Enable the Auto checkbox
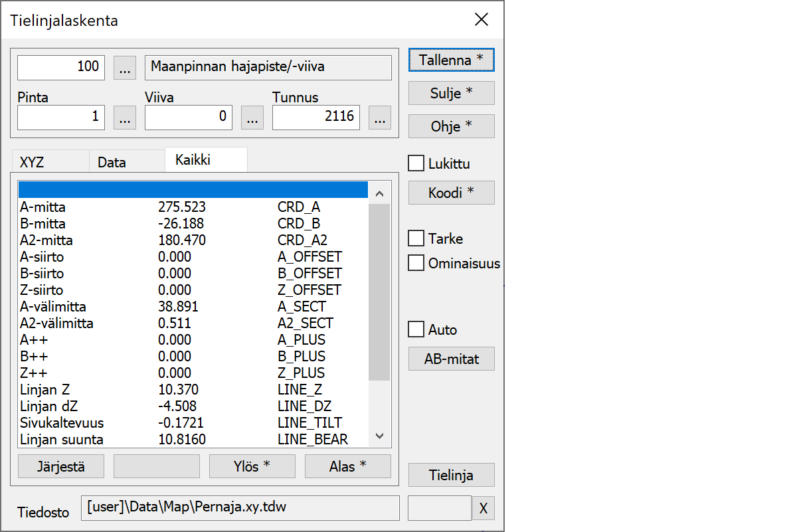The height and width of the screenshot is (532, 797). point(416,329)
